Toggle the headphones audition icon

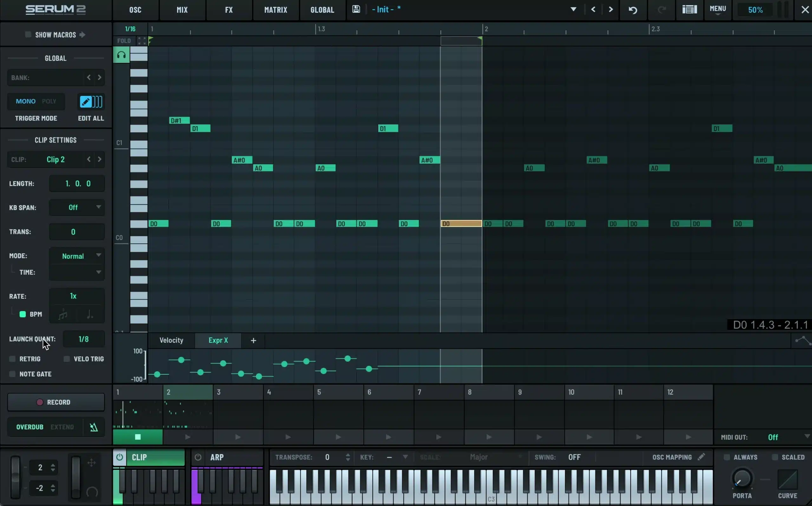pos(121,55)
